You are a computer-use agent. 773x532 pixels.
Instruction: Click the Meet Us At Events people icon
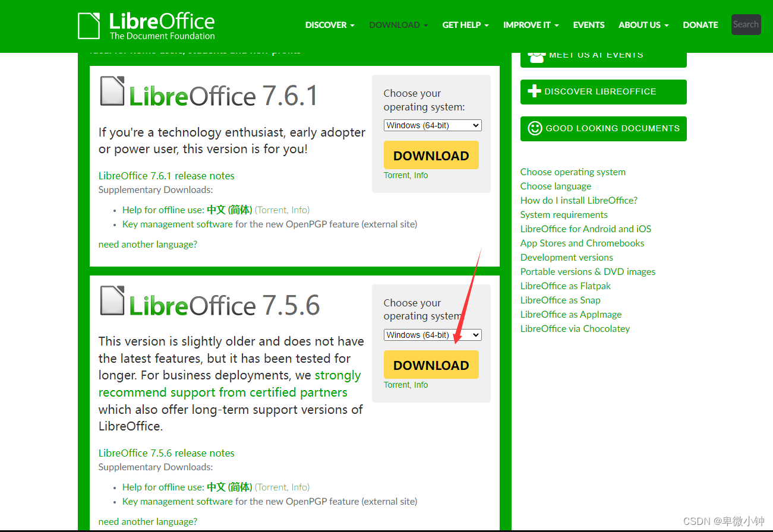tap(537, 56)
